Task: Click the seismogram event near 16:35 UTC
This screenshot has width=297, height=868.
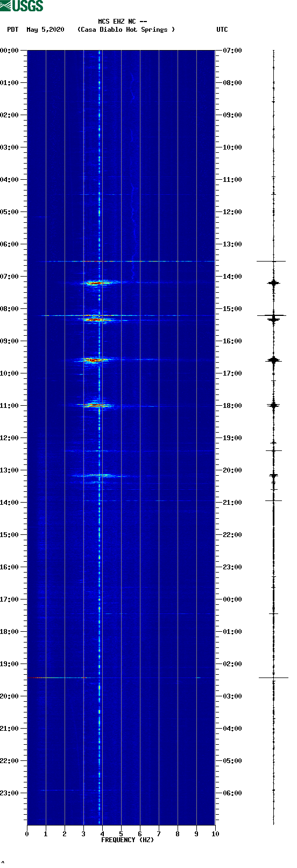Action: coord(273,360)
